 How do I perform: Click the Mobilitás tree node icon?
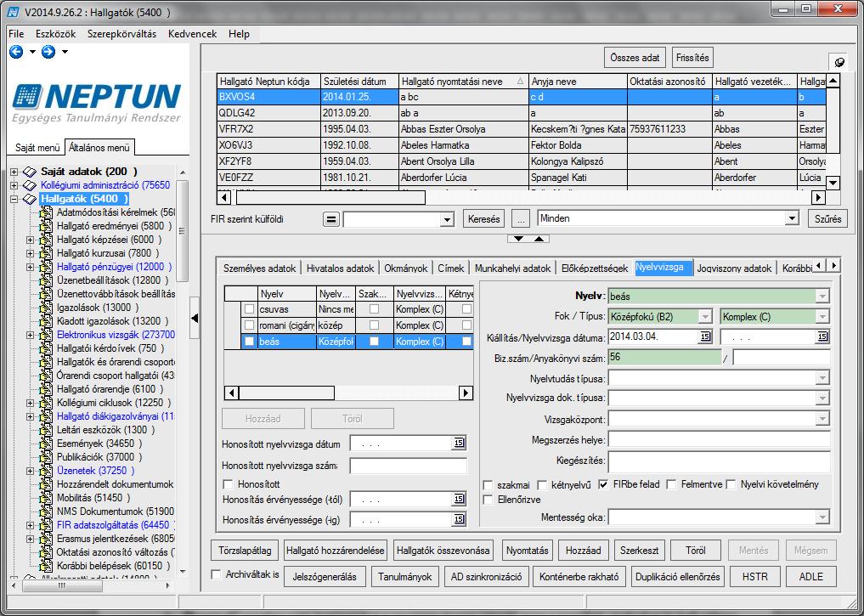pyautogui.click(x=46, y=498)
